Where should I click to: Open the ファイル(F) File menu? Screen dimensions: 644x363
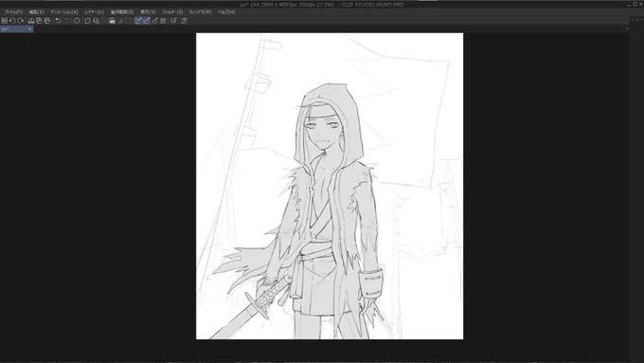[13, 12]
